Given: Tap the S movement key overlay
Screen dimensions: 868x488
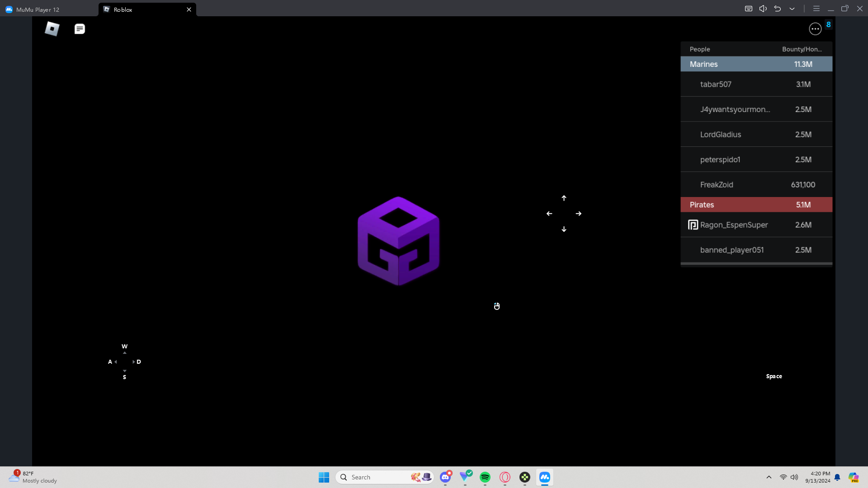Looking at the screenshot, I should point(124,377).
